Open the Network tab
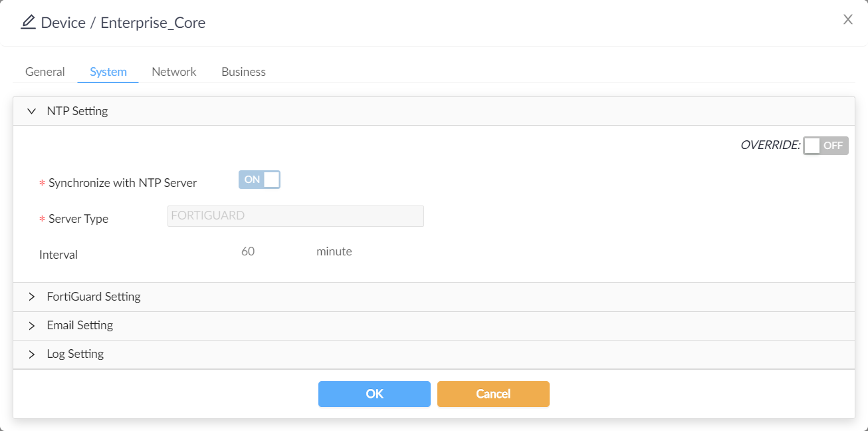 [173, 71]
